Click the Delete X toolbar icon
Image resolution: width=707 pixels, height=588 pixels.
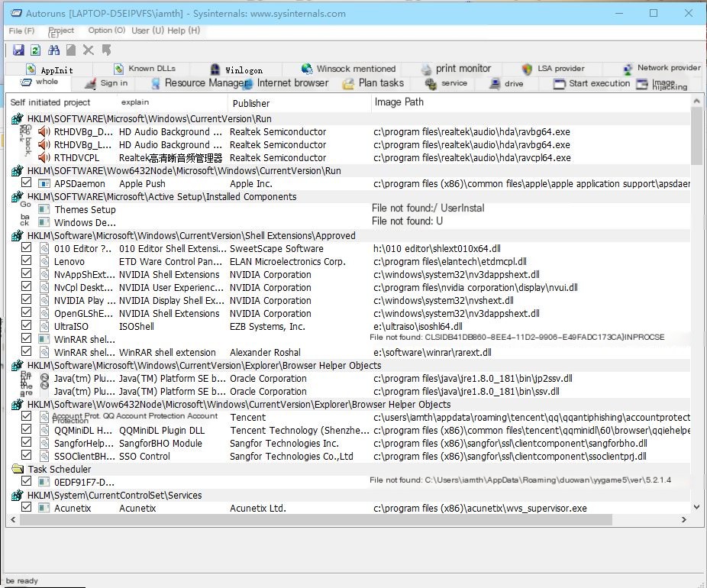click(89, 50)
